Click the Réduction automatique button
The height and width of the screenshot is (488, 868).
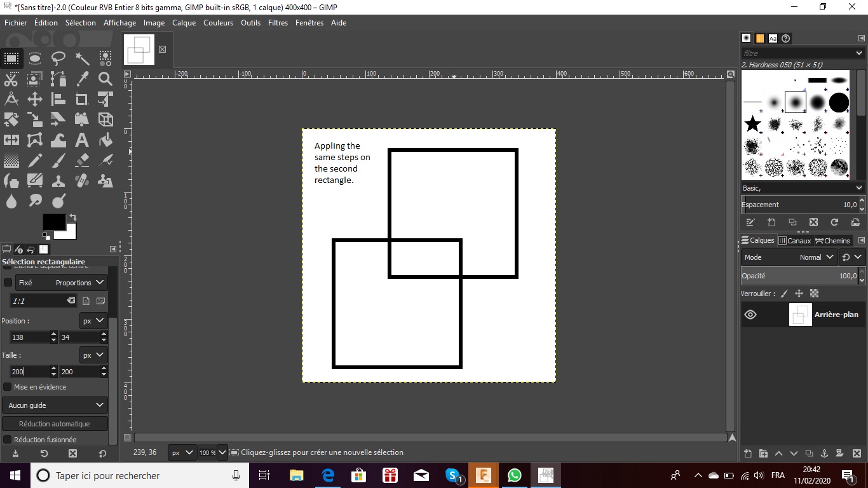point(55,424)
